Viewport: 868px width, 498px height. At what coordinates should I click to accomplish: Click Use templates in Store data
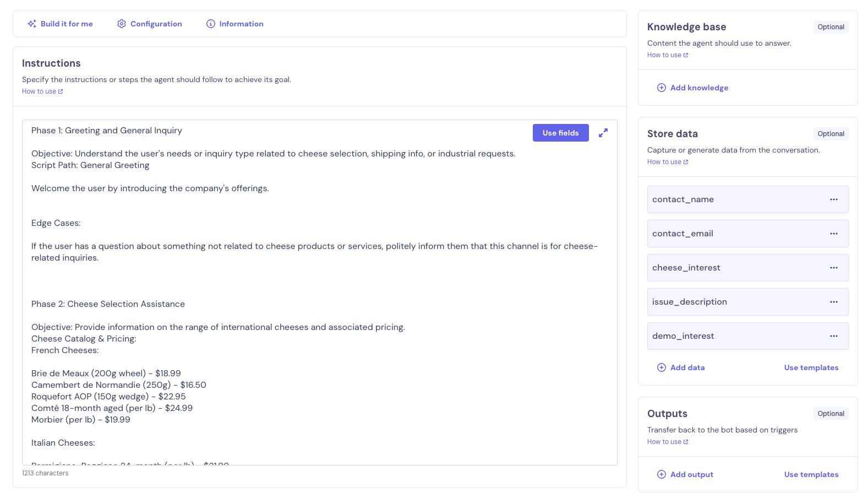pyautogui.click(x=811, y=367)
